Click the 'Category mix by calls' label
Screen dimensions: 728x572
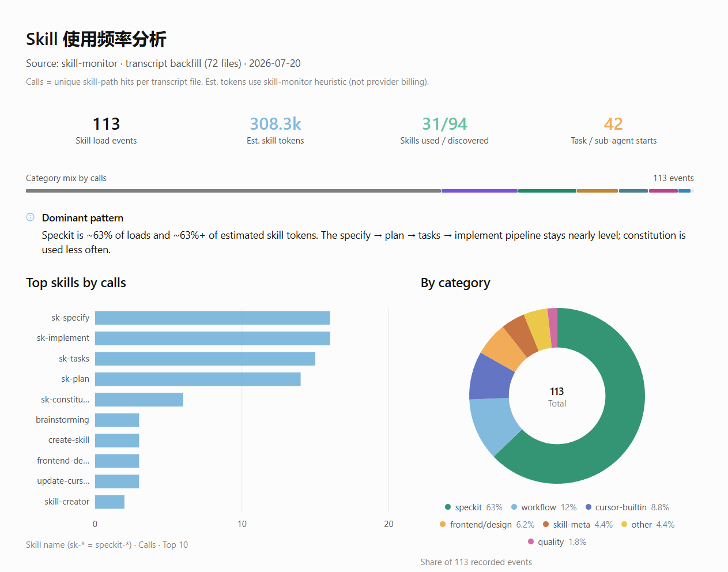[x=66, y=178]
